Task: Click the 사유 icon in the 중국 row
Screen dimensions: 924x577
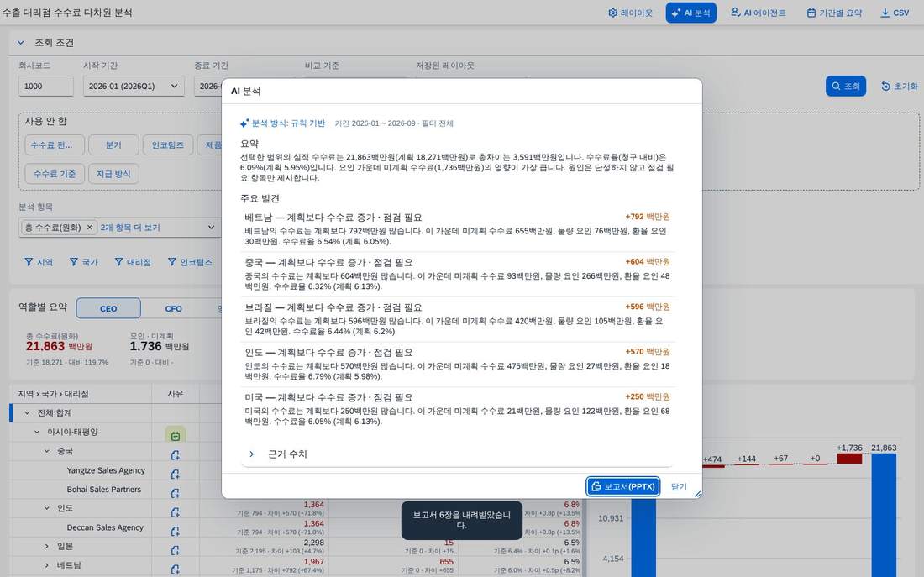Action: tap(175, 455)
